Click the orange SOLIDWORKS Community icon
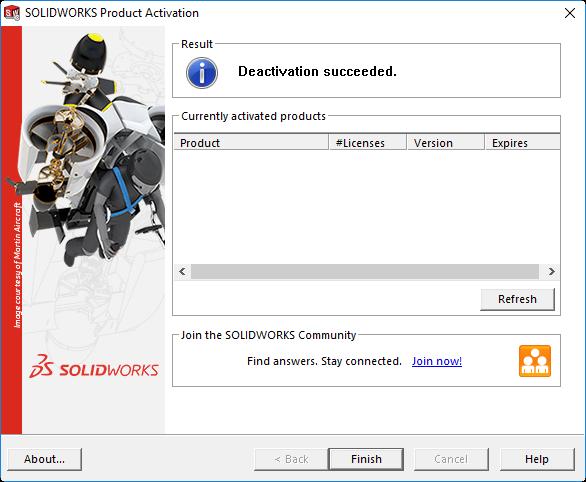Image resolution: width=586 pixels, height=482 pixels. (x=535, y=361)
